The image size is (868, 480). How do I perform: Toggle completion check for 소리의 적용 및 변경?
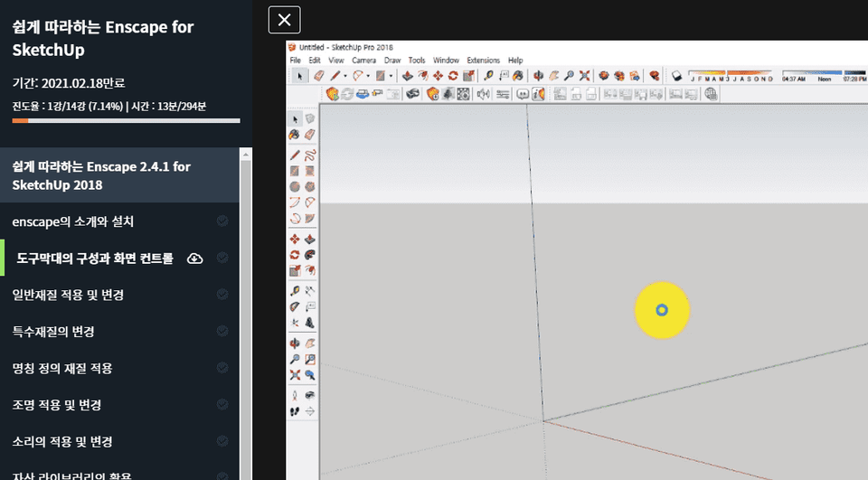tap(222, 441)
